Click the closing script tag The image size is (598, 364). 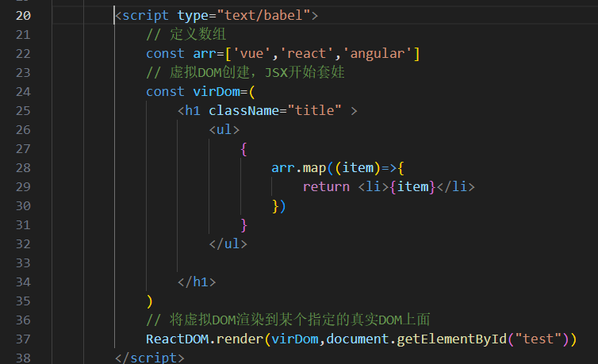click(x=149, y=358)
